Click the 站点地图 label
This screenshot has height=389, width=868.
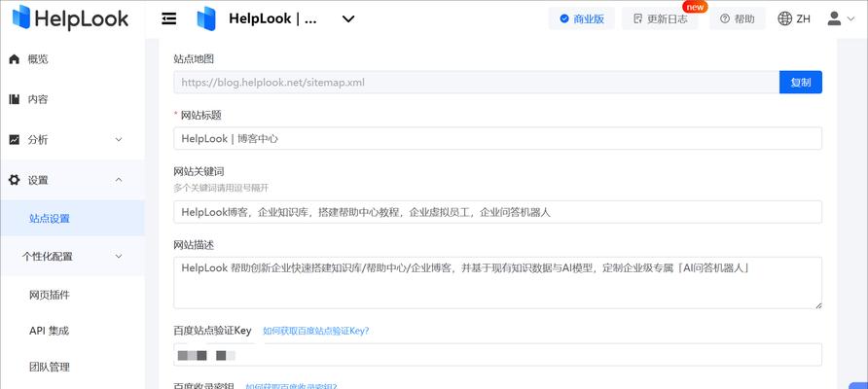click(194, 58)
